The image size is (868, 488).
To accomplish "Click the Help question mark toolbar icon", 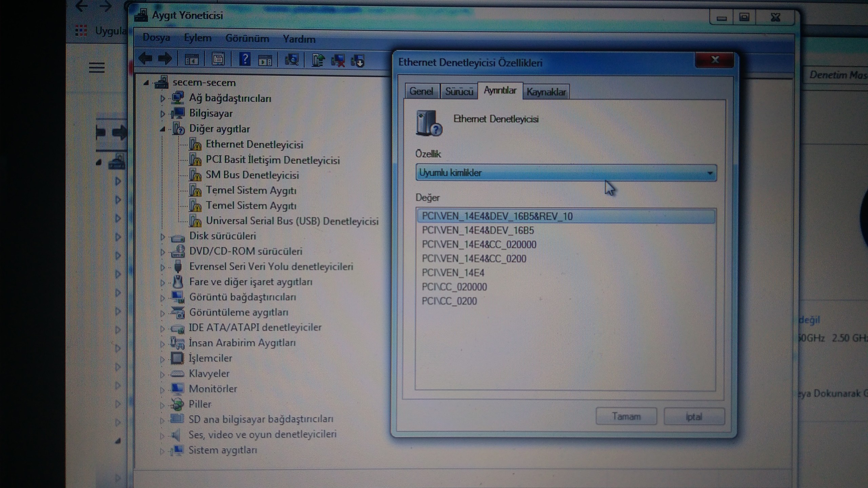I will pyautogui.click(x=244, y=60).
